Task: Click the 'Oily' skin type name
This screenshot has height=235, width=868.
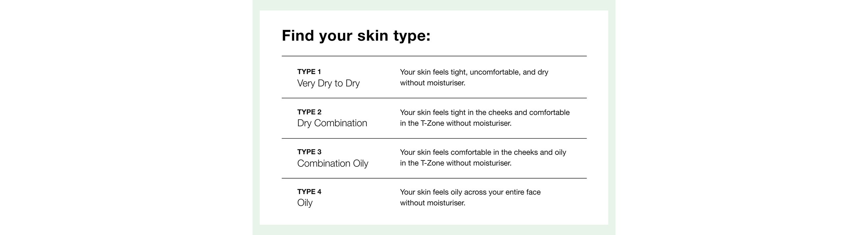Action: [x=305, y=203]
